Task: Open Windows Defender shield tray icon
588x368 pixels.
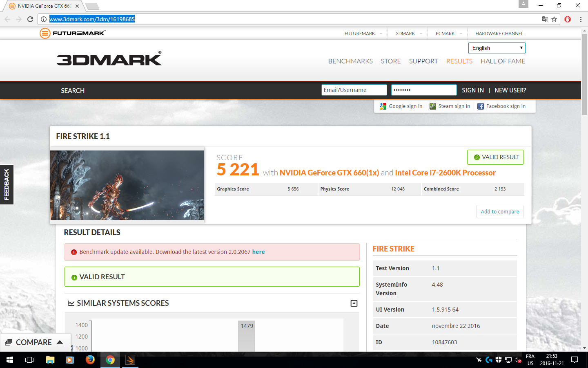Action: click(499, 360)
